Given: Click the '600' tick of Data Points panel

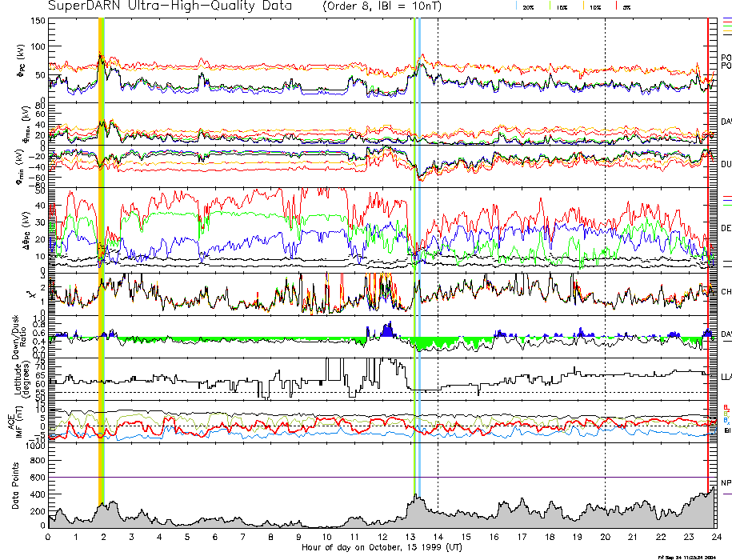Looking at the screenshot, I should point(38,478).
